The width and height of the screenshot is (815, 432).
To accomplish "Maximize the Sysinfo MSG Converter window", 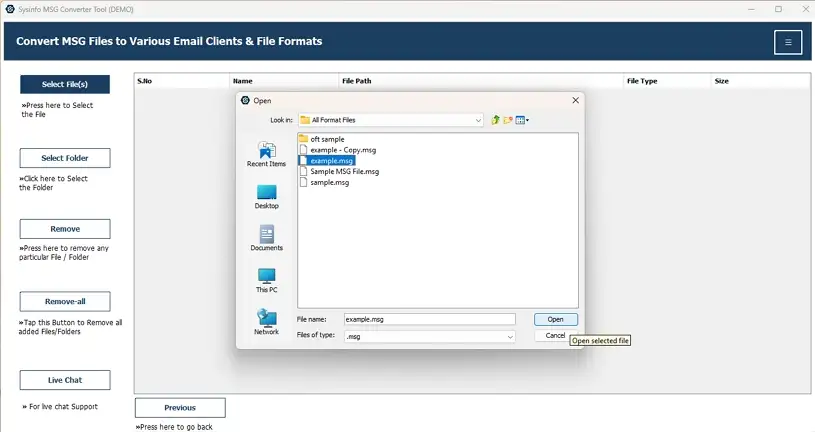I will [x=778, y=9].
